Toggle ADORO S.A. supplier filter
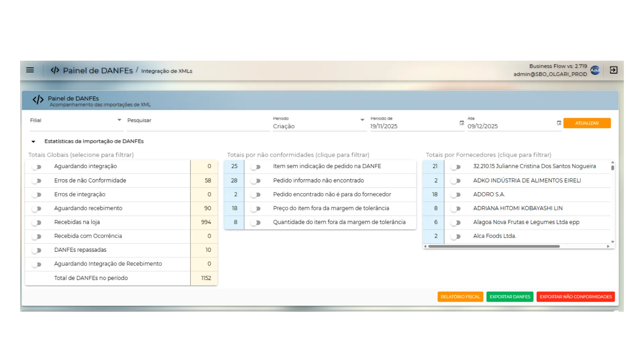 [x=455, y=195]
